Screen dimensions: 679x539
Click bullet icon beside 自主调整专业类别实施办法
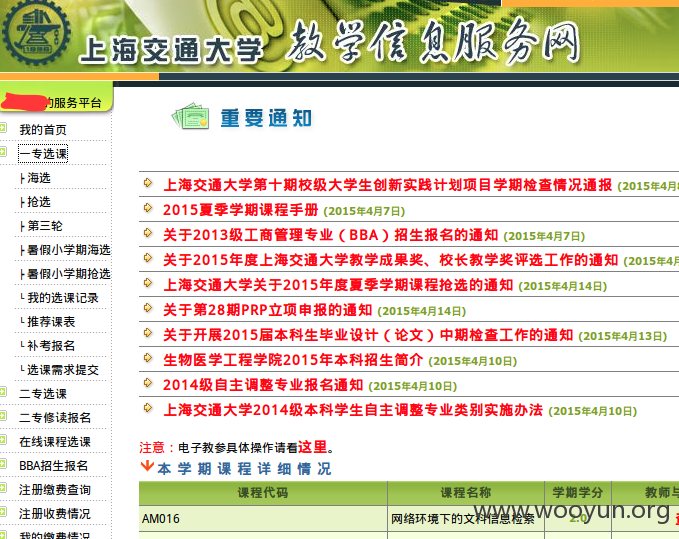(148, 408)
